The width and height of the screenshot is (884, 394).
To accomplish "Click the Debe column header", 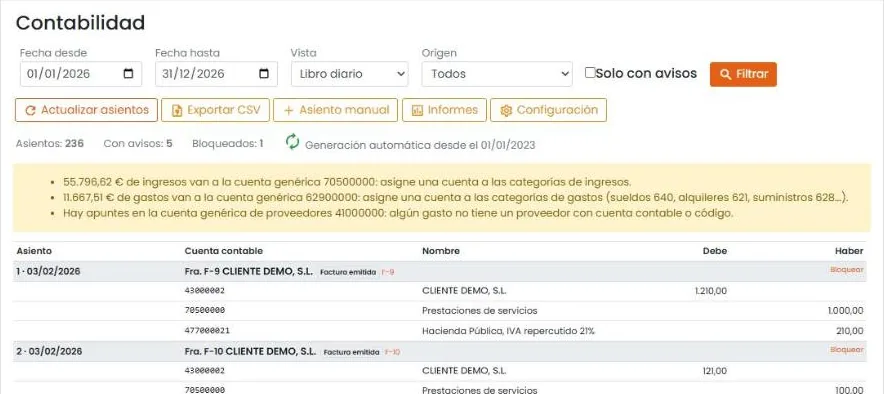I will (714, 251).
